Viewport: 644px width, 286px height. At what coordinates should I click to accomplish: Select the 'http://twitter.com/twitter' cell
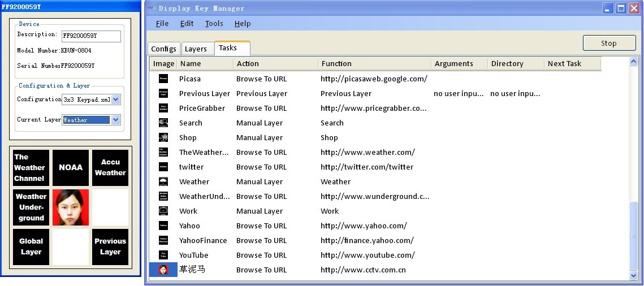[367, 167]
